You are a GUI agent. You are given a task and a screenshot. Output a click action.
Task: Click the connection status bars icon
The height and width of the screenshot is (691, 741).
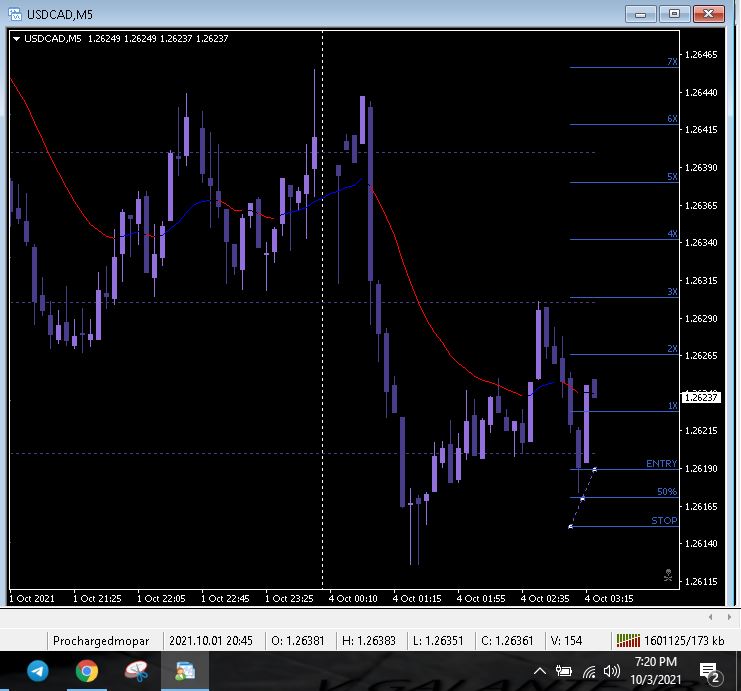(x=628, y=640)
